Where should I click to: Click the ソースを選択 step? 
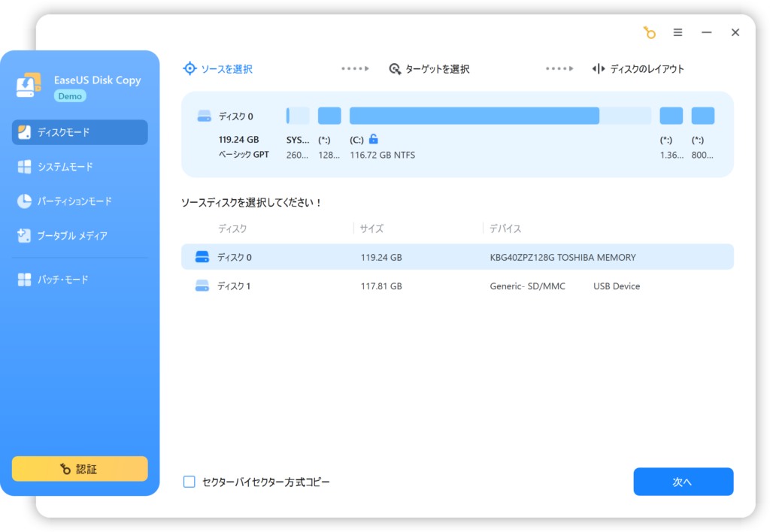(x=217, y=68)
